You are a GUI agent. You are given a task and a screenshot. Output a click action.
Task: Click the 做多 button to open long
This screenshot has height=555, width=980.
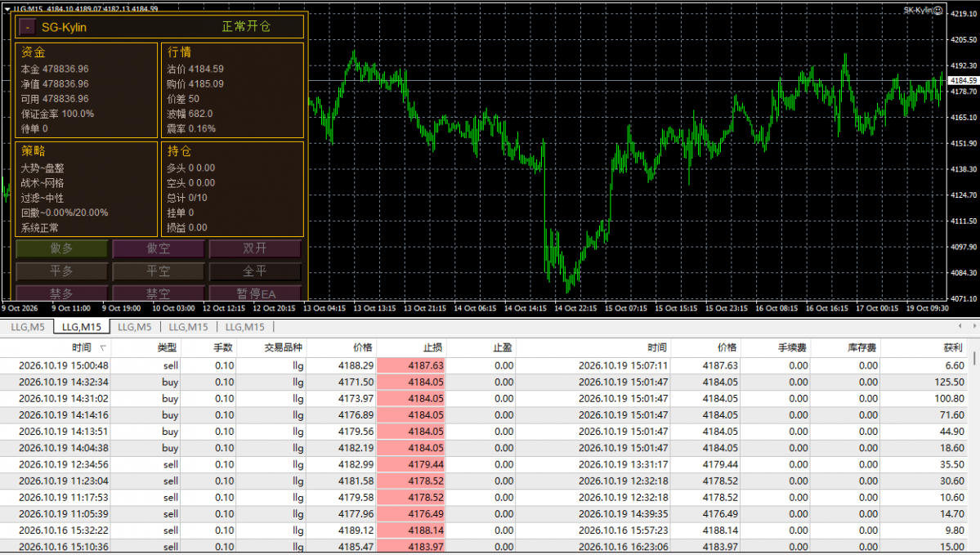click(x=61, y=248)
